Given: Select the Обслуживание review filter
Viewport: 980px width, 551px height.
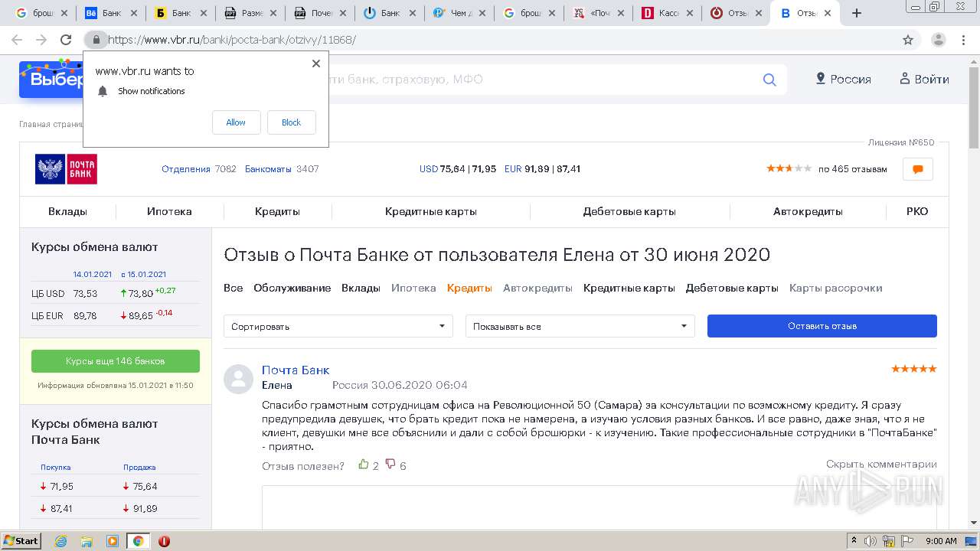Looking at the screenshot, I should pyautogui.click(x=292, y=288).
